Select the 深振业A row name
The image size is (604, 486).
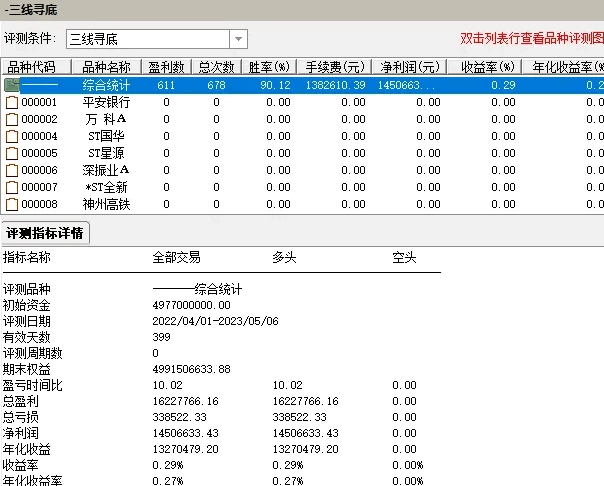pyautogui.click(x=106, y=170)
